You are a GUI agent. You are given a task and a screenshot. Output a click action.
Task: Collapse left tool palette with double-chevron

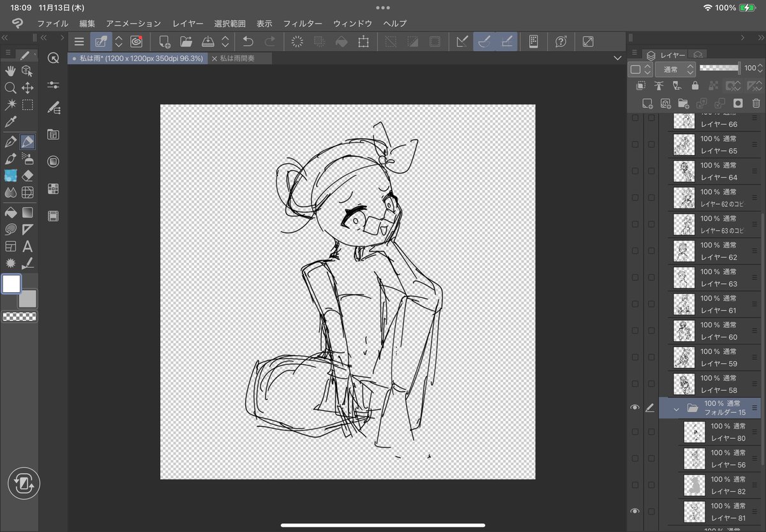(x=5, y=38)
